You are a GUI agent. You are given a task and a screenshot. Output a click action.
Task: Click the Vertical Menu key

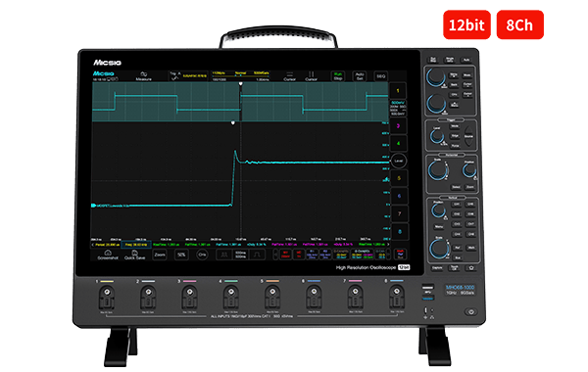(439, 227)
